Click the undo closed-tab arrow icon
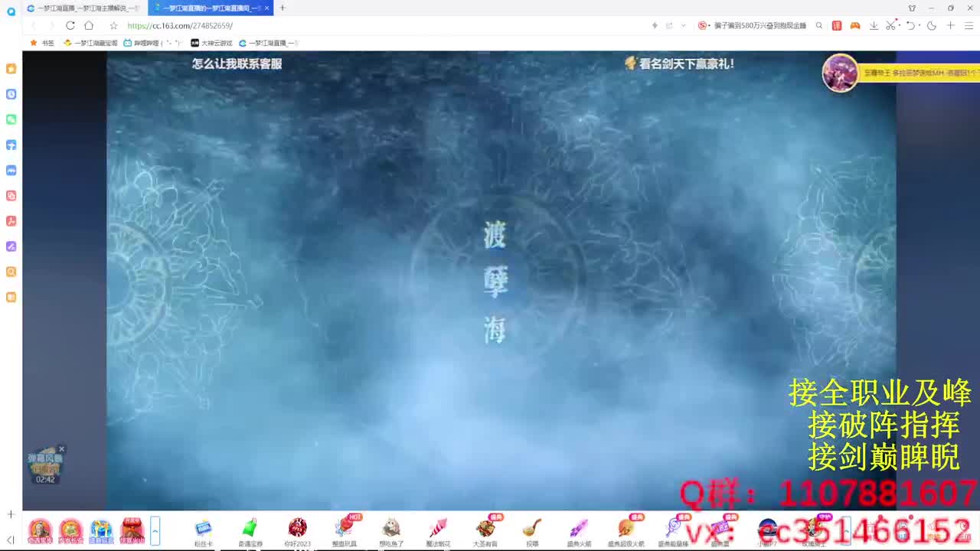Image resolution: width=980 pixels, height=551 pixels. pos(910,25)
